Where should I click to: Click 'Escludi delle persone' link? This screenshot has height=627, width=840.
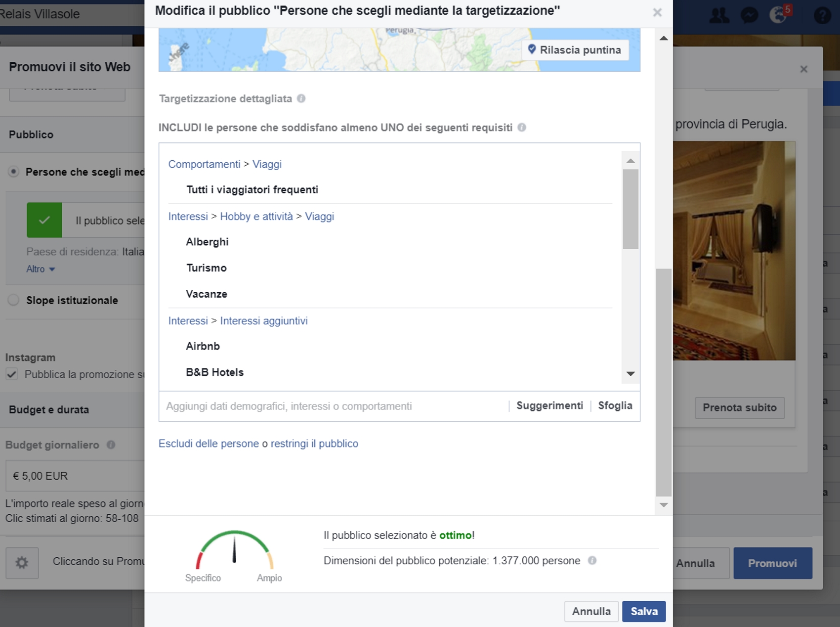pos(209,444)
